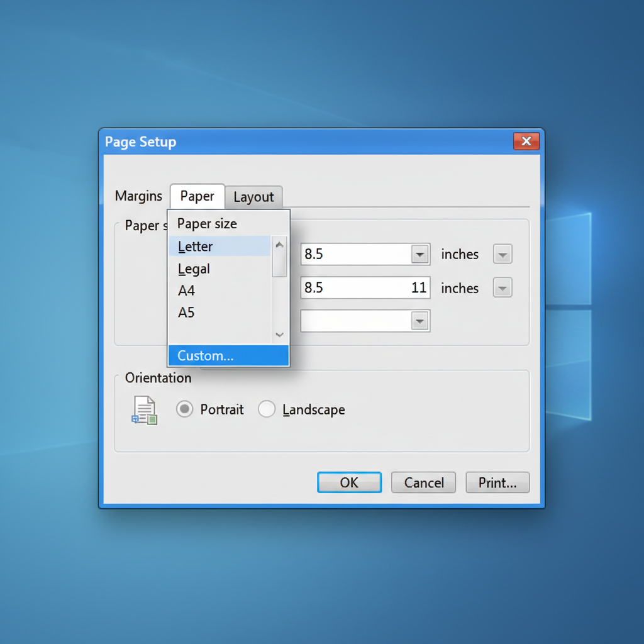The height and width of the screenshot is (644, 644).
Task: Click the Print... button
Action: [497, 483]
